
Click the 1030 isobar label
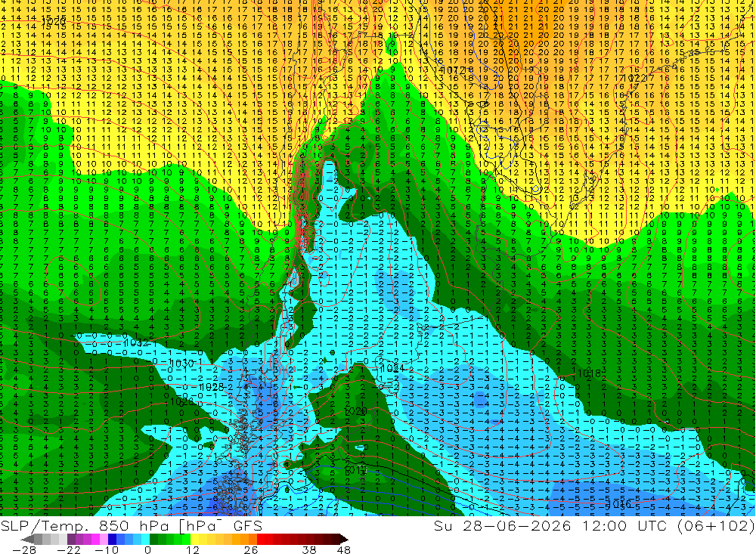tap(181, 363)
